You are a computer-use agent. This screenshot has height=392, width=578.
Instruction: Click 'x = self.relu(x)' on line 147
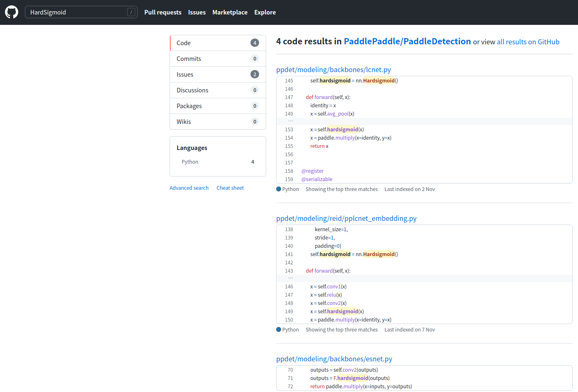(326, 295)
